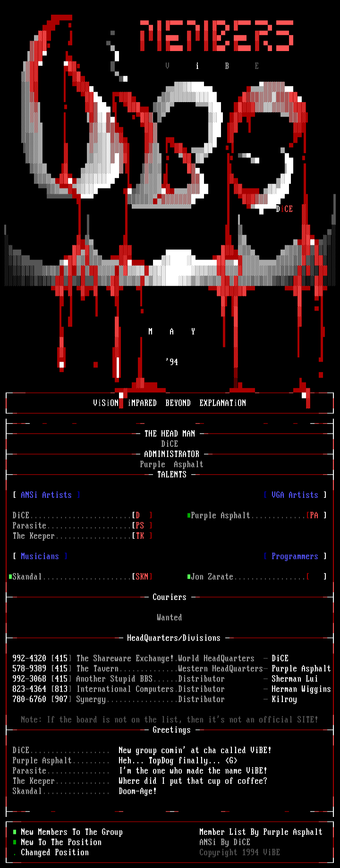
Task: Select the VGA Artists section header
Action: pyautogui.click(x=295, y=495)
